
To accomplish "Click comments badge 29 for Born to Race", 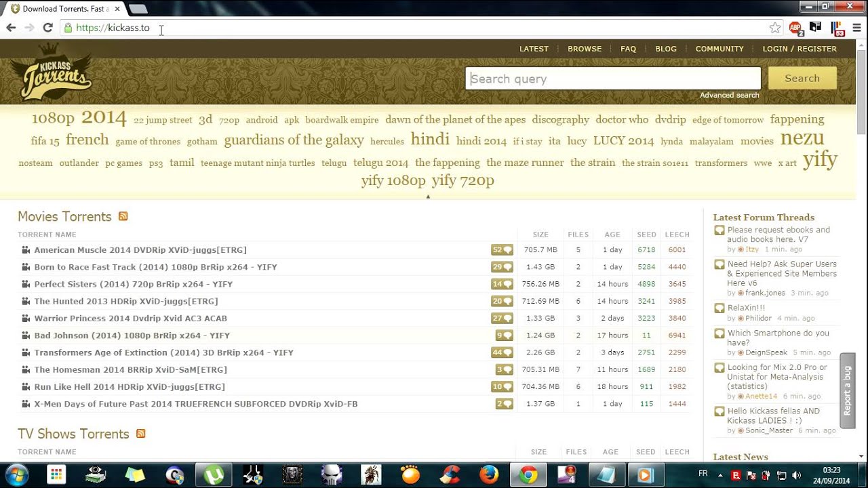I will point(502,267).
